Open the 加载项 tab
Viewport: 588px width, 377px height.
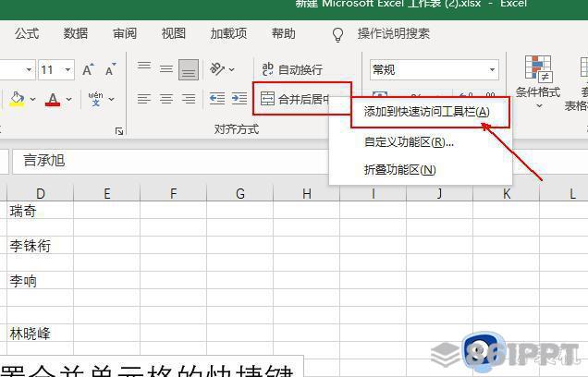(228, 33)
